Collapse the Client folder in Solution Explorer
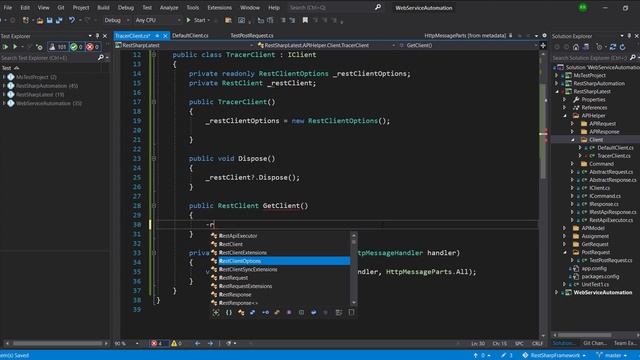Viewport: 640px width, 360px height. point(573,140)
